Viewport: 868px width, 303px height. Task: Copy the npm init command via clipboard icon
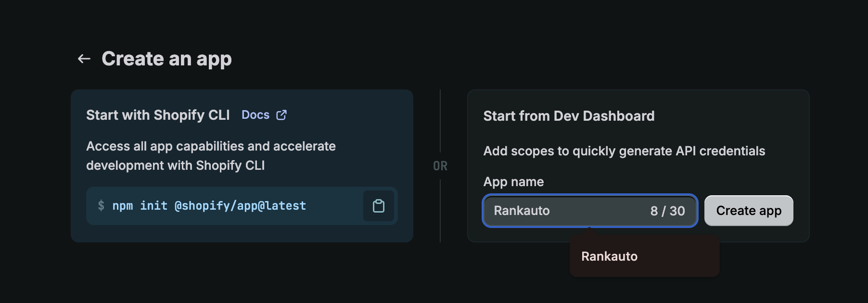tap(379, 206)
